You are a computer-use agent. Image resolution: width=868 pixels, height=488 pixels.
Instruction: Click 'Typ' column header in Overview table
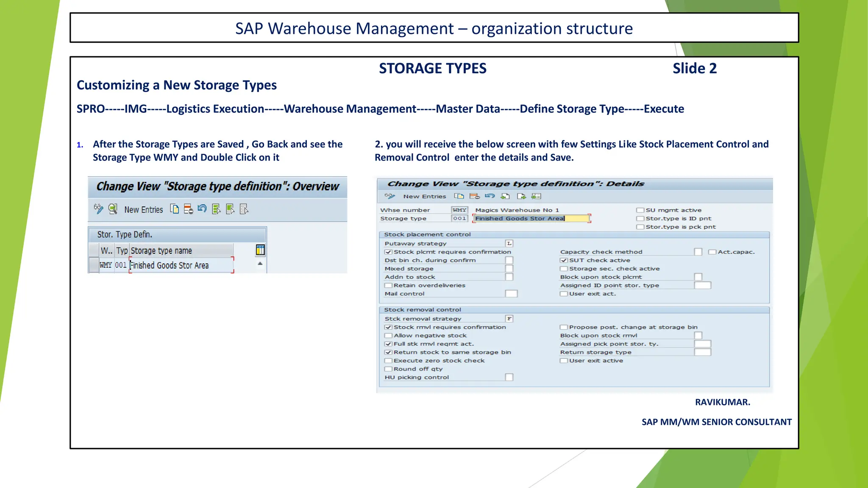[x=122, y=251]
